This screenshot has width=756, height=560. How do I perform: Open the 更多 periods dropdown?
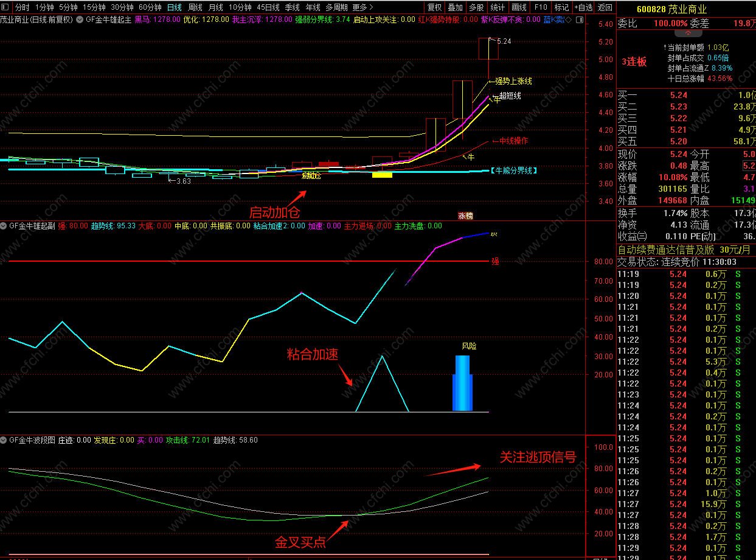tap(363, 7)
